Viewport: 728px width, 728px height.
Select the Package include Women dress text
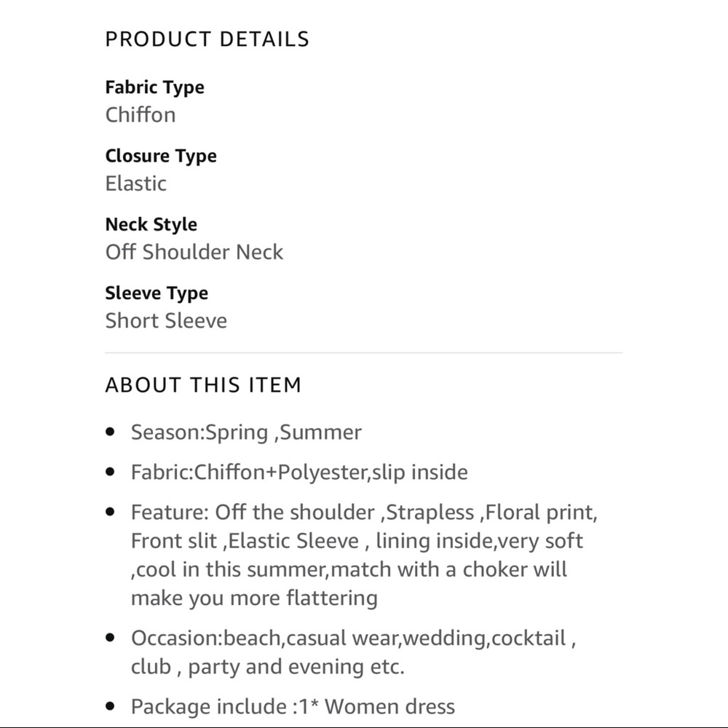293,707
